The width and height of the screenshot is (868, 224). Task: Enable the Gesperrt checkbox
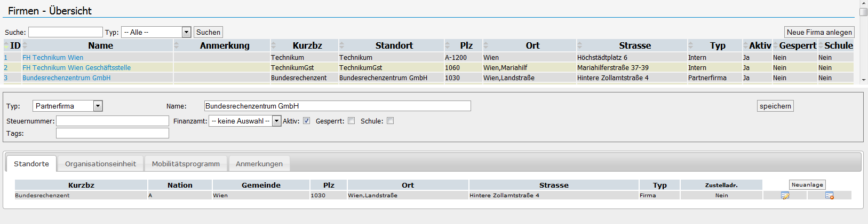351,121
